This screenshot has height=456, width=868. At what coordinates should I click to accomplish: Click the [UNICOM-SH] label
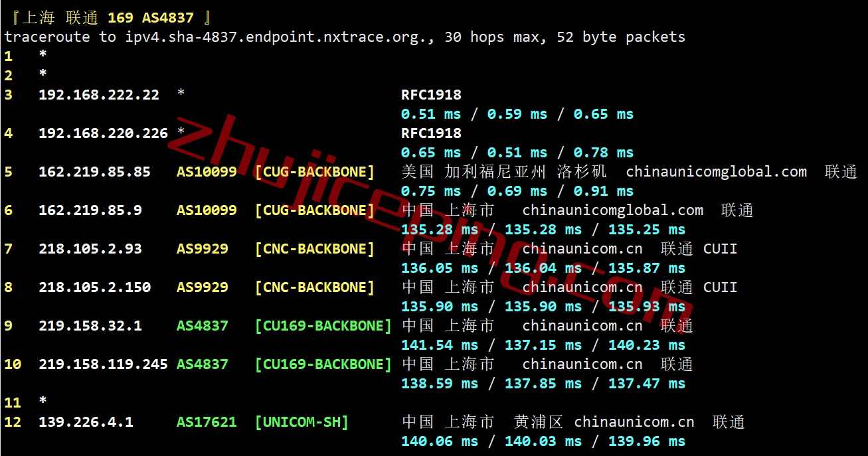click(x=302, y=422)
